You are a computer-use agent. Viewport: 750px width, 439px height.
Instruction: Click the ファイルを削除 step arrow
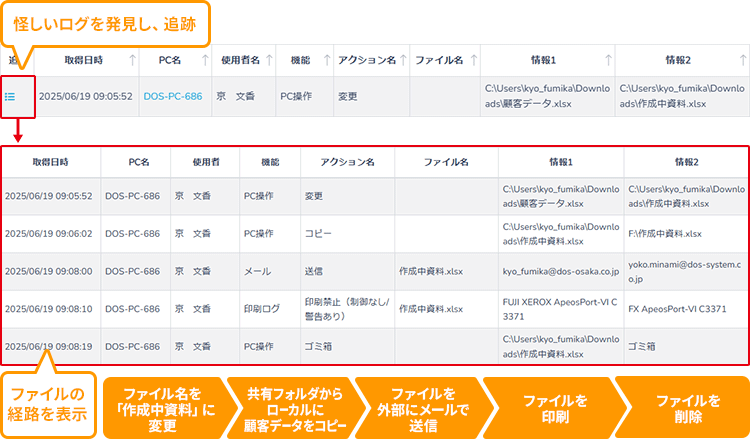[x=682, y=408]
